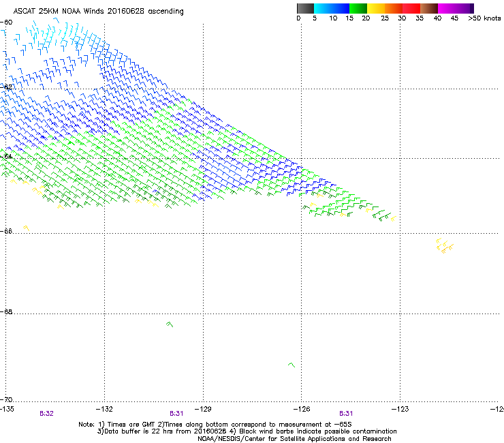Click the longitude label -132
This screenshot has height=443, width=504.
[104, 409]
